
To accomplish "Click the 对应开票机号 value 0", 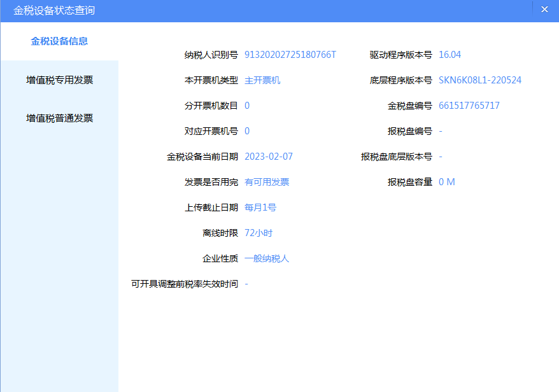I will 247,131.
